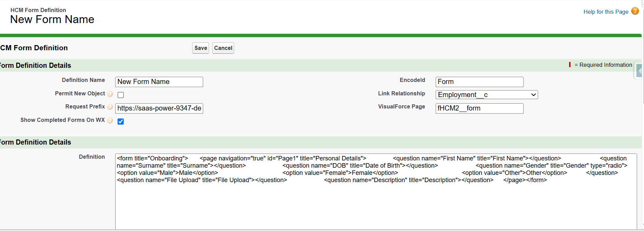Click the Link Relationship label
This screenshot has height=231, width=644.
[x=402, y=93]
